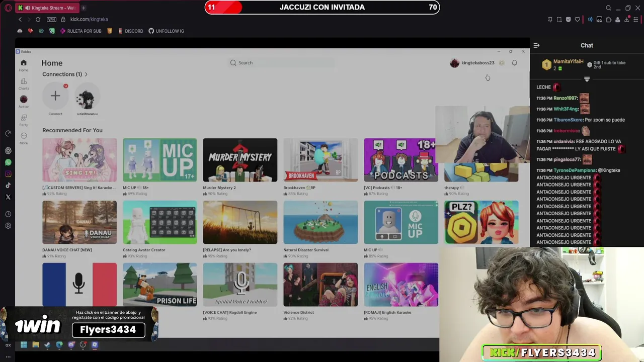Screen dimensions: 644x362
Task: Open WhatsApp in the Opera sidebar
Action: point(8,162)
